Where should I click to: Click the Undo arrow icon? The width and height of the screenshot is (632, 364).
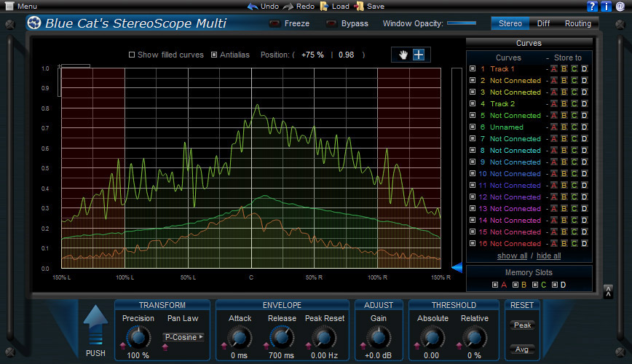click(253, 6)
